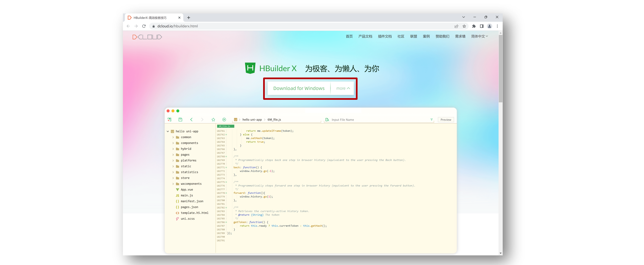
Task: Open template.h5.html from the project tree
Action: point(194,212)
